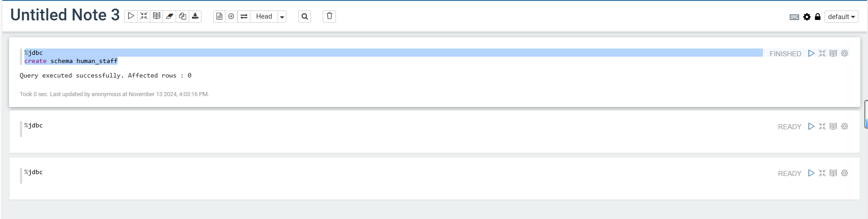The image size is (868, 219).
Task: Click the compare revisions arrows icon
Action: pos(244,16)
